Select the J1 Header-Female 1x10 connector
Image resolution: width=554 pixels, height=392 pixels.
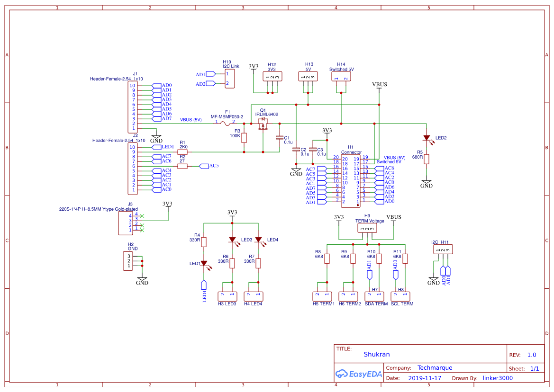[x=133, y=105]
